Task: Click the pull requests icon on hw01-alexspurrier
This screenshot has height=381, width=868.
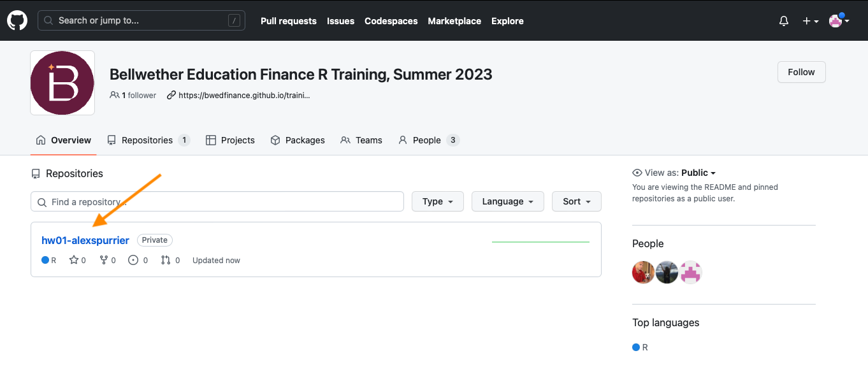Action: [x=166, y=260]
